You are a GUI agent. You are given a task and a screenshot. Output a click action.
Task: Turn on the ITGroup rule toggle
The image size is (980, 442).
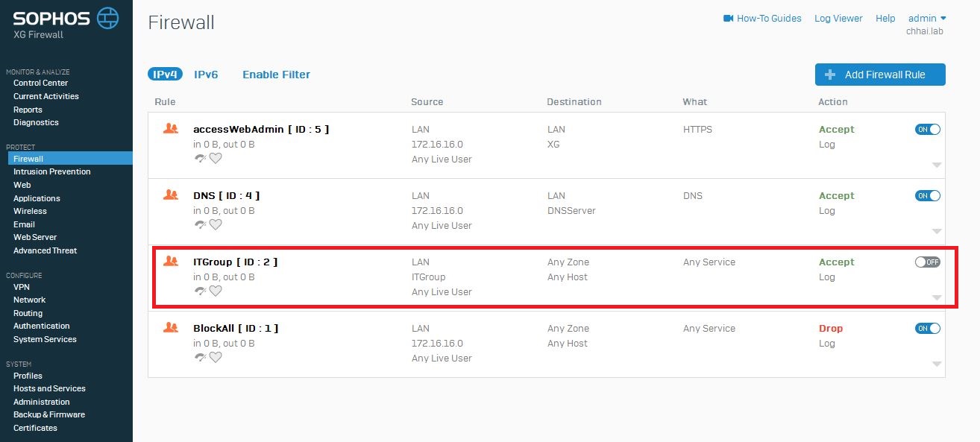click(x=928, y=262)
